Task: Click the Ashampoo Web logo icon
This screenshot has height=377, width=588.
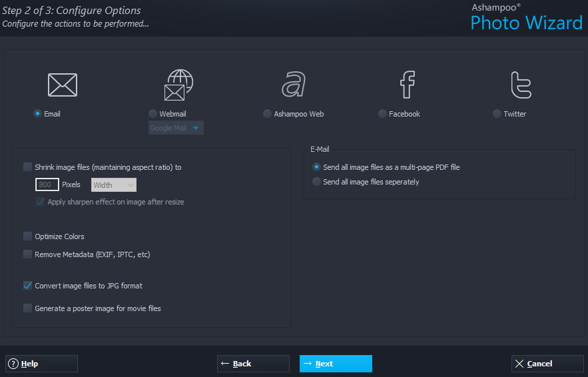Action: point(294,85)
